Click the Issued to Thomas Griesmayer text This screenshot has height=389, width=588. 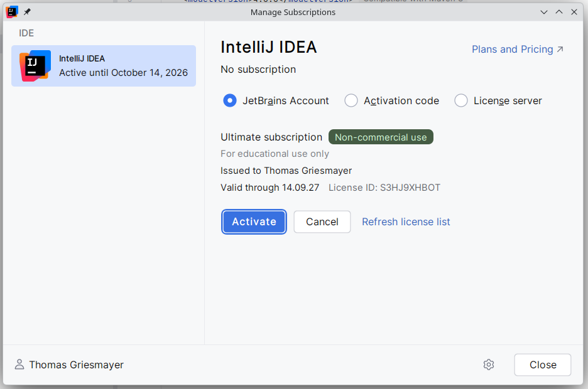tap(286, 171)
